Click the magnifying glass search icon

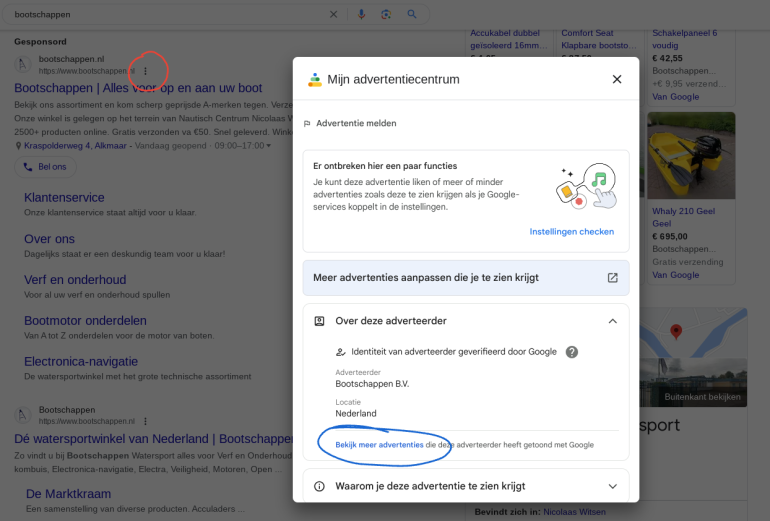(x=412, y=14)
